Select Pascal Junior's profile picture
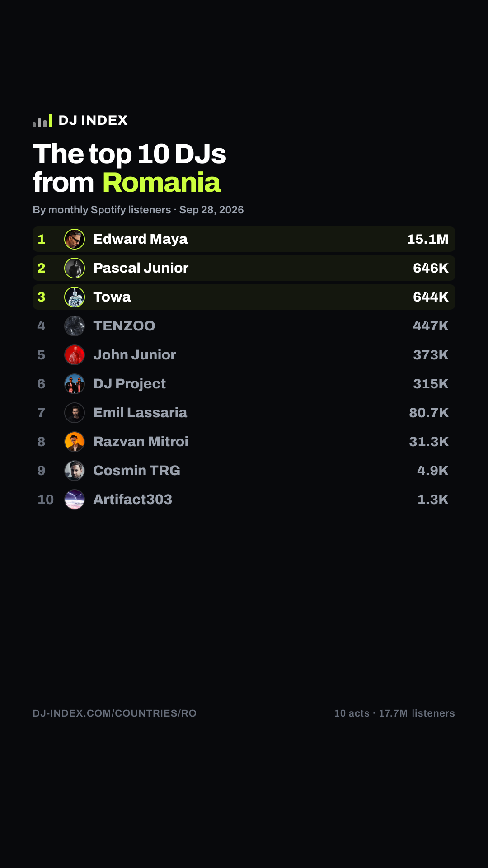 point(75,268)
